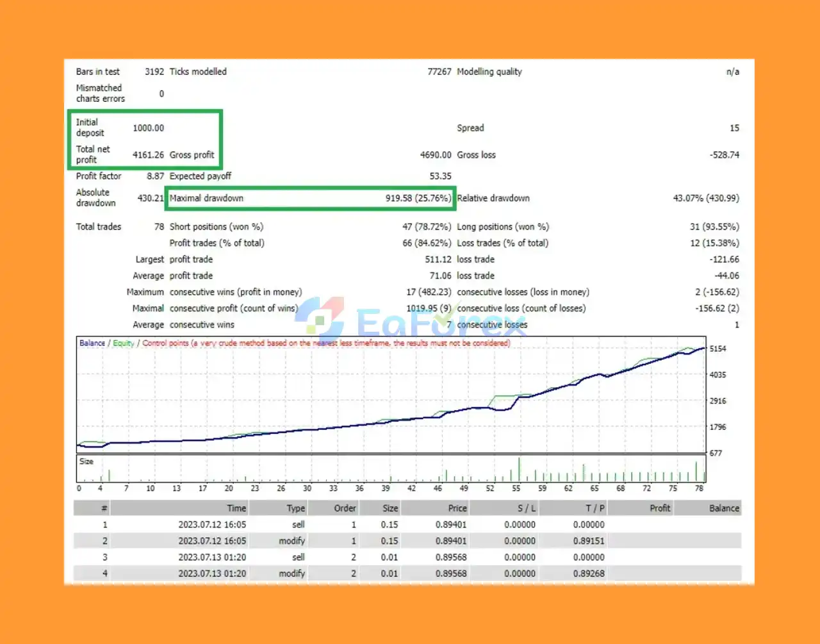Click the Equity legend label on chart
This screenshot has height=644, width=820.
click(x=124, y=343)
